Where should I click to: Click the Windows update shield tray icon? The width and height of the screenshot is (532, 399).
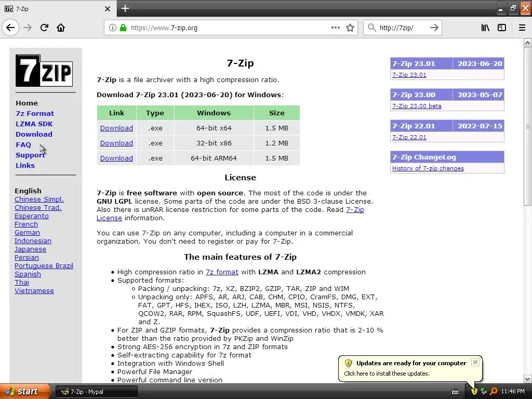474,391
